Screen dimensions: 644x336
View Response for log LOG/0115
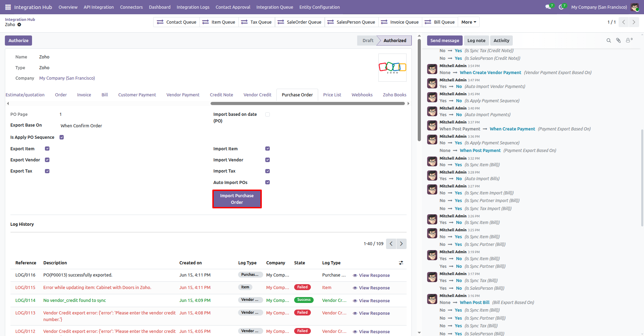[371, 288]
